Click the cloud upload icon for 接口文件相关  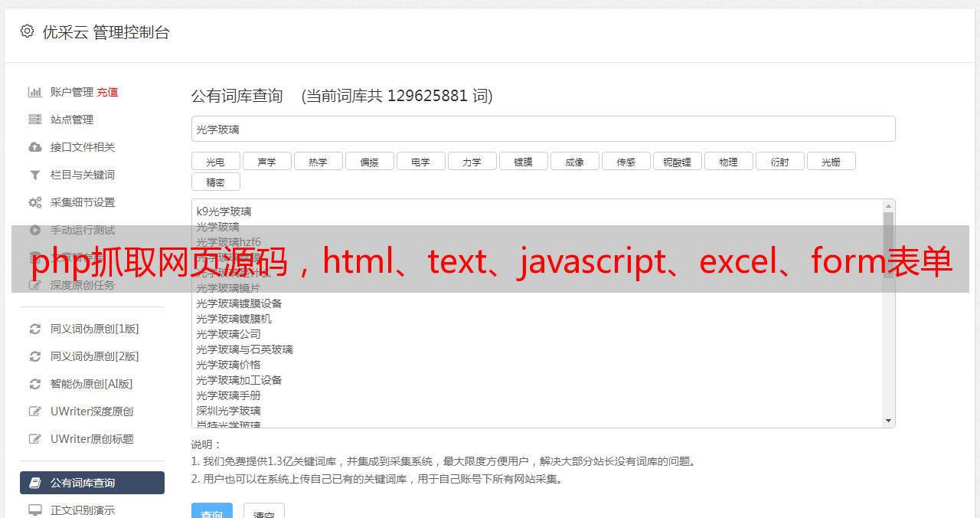click(35, 147)
